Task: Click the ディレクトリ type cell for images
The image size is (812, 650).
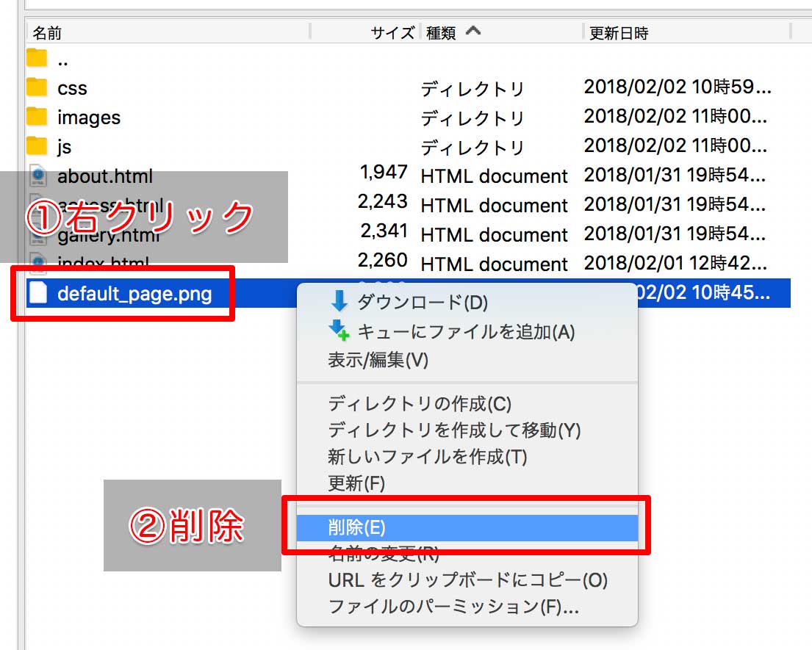Action: [473, 118]
